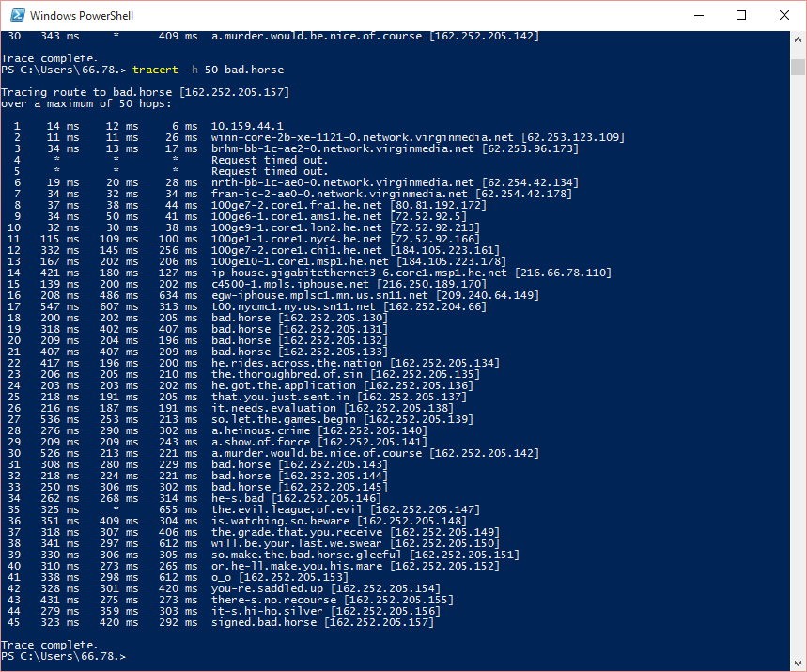The width and height of the screenshot is (807, 672).
Task: Click 100ge9-1.core1.lon2.he.net hostname
Action: coord(297,228)
